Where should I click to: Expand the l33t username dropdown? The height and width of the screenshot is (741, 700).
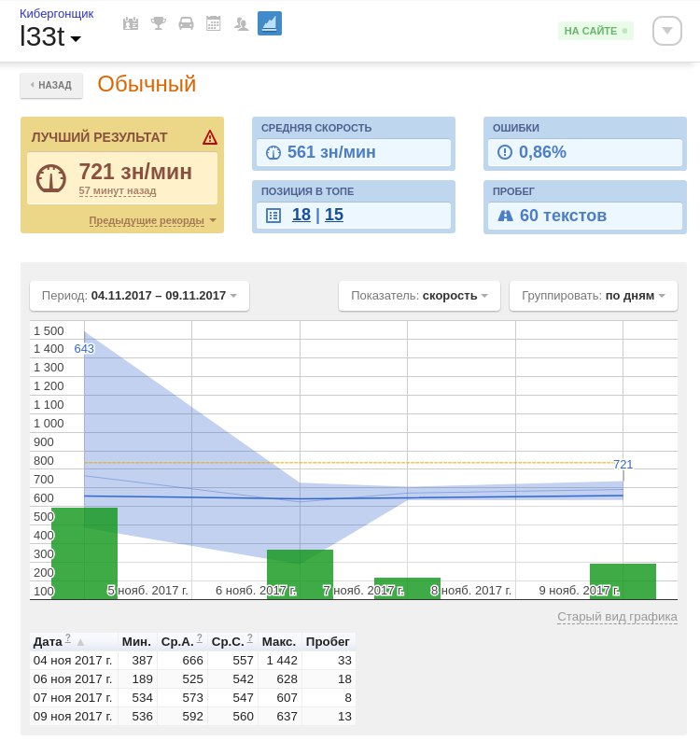[50, 37]
